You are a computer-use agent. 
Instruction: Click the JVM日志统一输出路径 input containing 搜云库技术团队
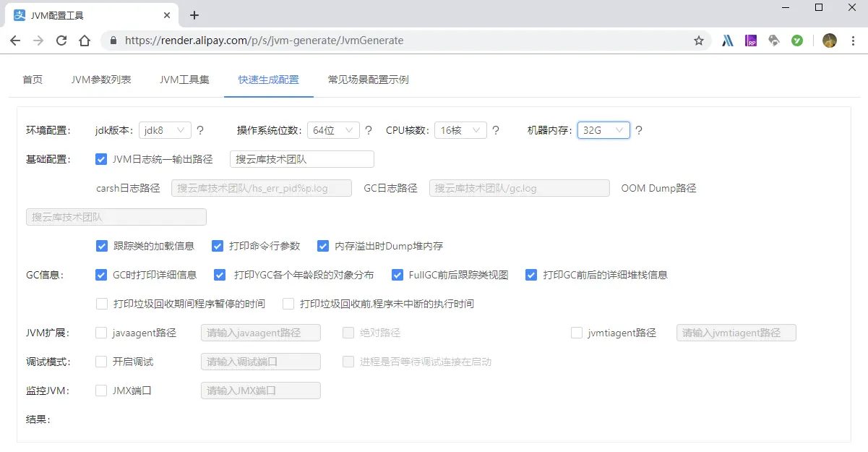tap(302, 159)
